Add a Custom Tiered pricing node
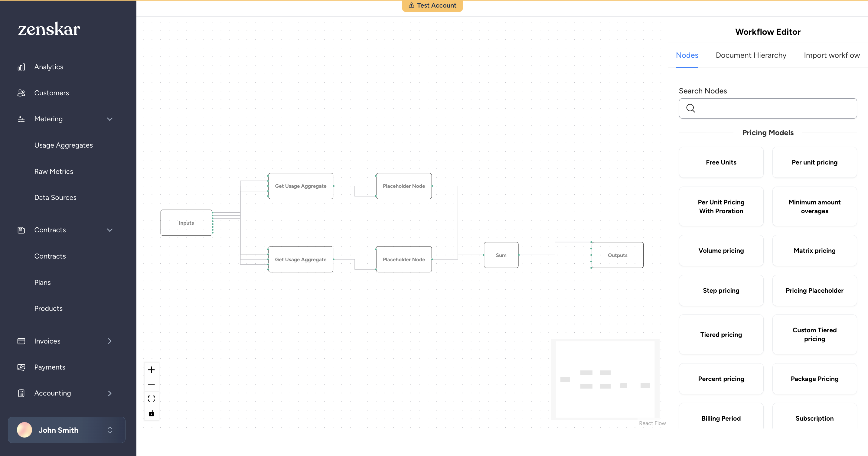The height and width of the screenshot is (456, 868). (814, 334)
